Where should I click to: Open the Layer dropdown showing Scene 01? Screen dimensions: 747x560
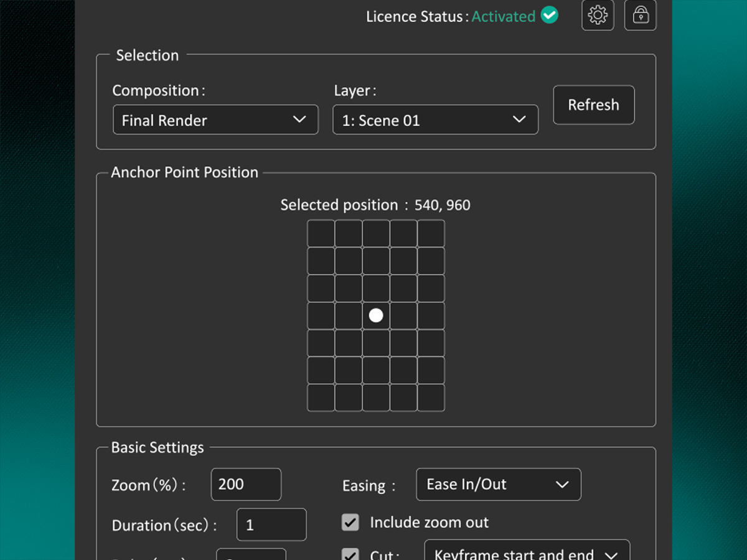435,120
